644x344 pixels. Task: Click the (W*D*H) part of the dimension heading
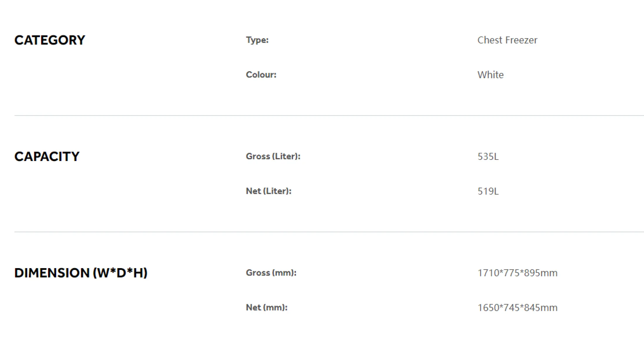120,273
